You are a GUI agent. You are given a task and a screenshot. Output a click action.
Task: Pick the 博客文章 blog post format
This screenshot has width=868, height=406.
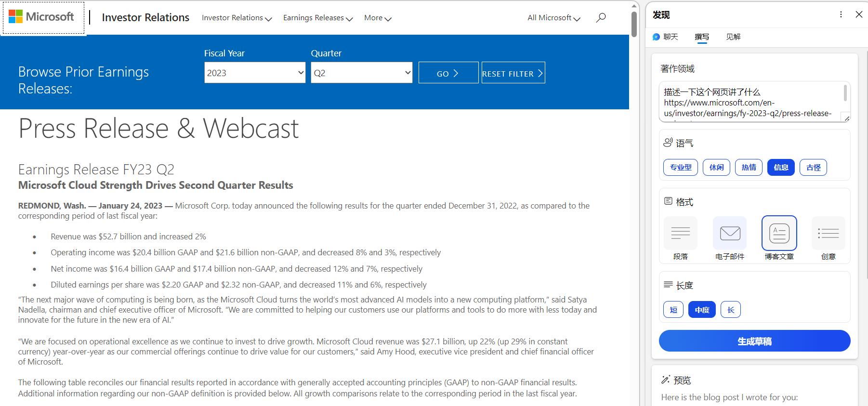point(779,233)
